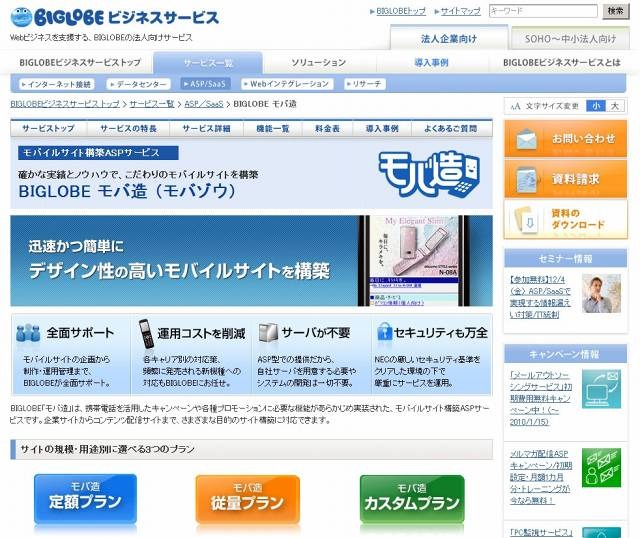Open the サービストップ service tab

(49, 129)
